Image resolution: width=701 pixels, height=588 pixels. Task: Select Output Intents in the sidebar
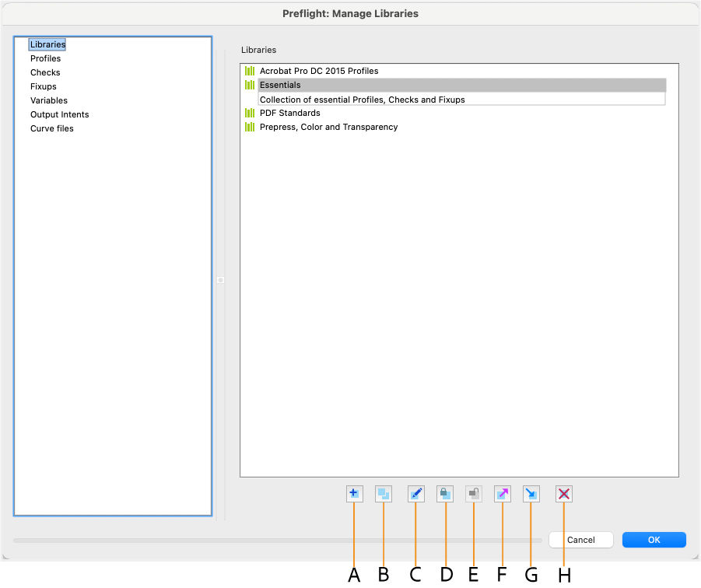point(59,114)
